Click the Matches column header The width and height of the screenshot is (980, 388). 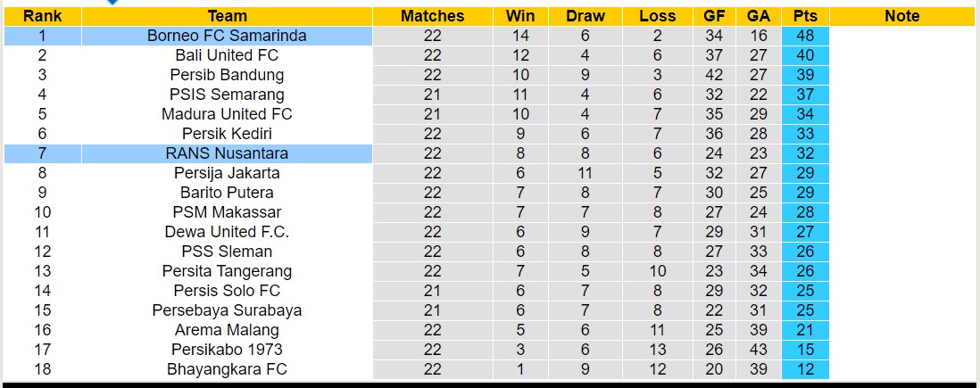click(432, 16)
